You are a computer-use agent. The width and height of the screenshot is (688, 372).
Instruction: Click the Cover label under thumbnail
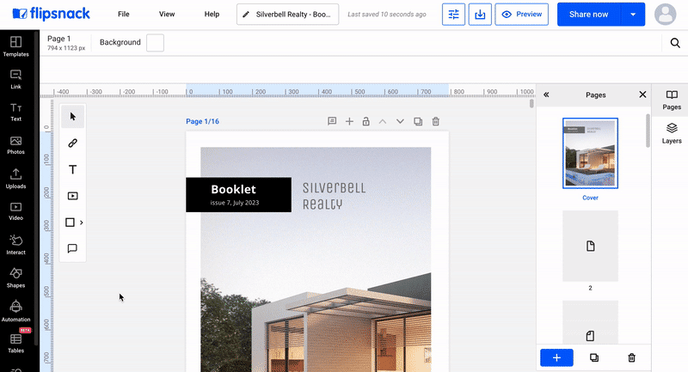(x=590, y=197)
